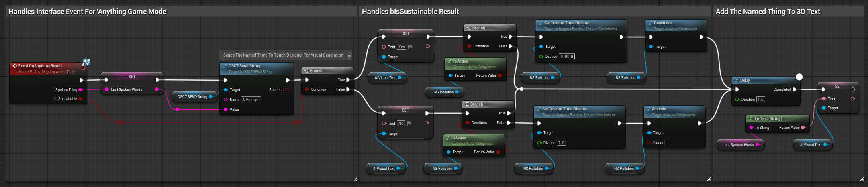Viewport: 868px width, 187px height.
Task: Click the Success output pin on OSCT Send String
Action: coord(287,90)
